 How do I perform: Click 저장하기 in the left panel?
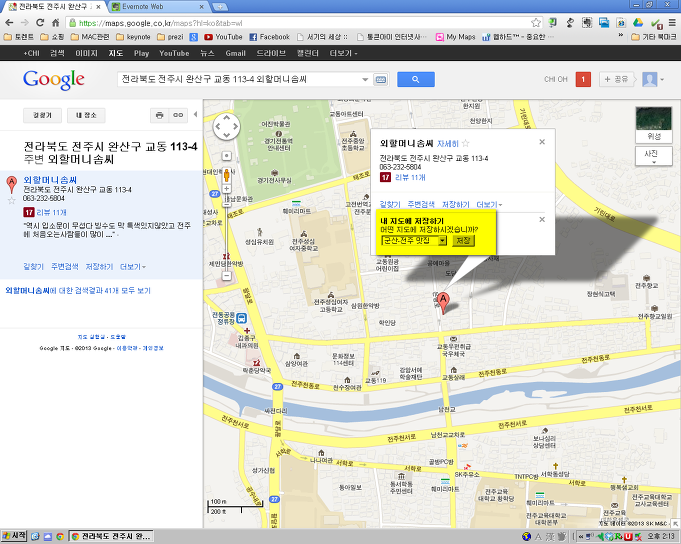[99, 267]
